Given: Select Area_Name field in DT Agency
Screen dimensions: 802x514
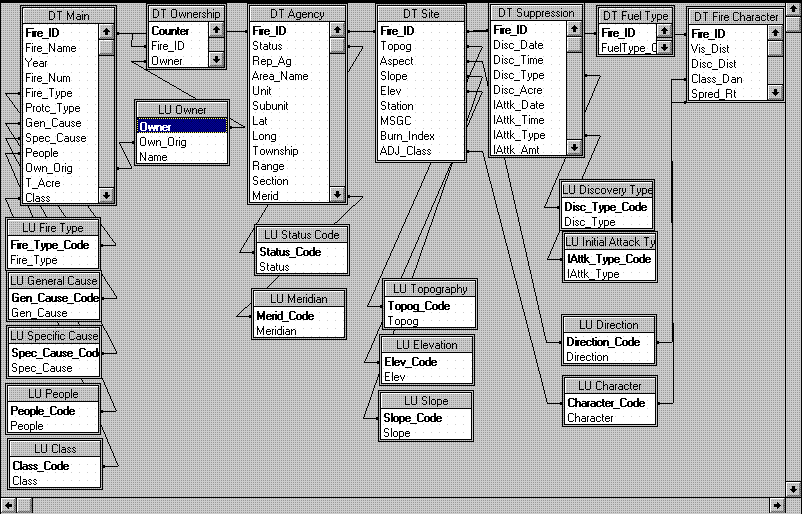Looking at the screenshot, I should (280, 76).
